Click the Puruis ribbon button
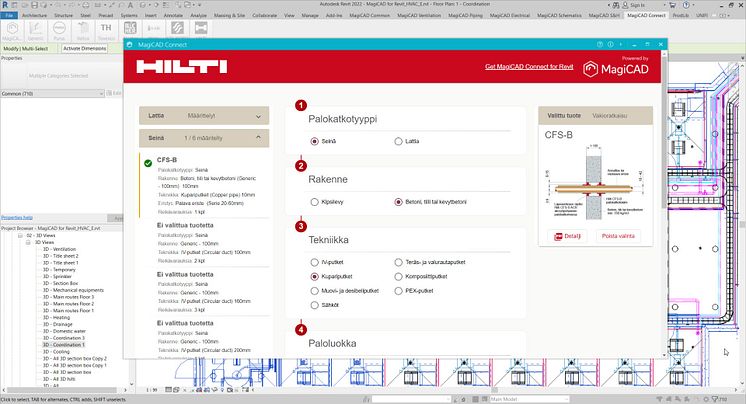Image resolution: width=746 pixels, height=404 pixels. [59, 31]
